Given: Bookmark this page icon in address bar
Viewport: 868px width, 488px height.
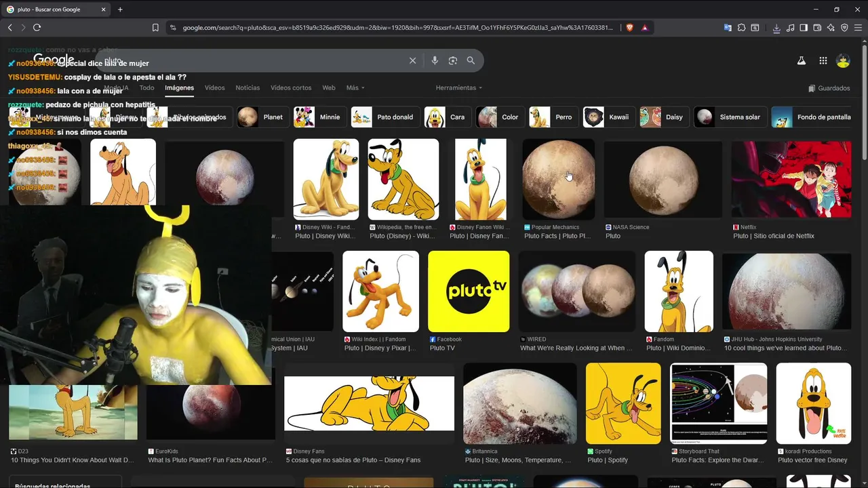Looking at the screenshot, I should (155, 28).
